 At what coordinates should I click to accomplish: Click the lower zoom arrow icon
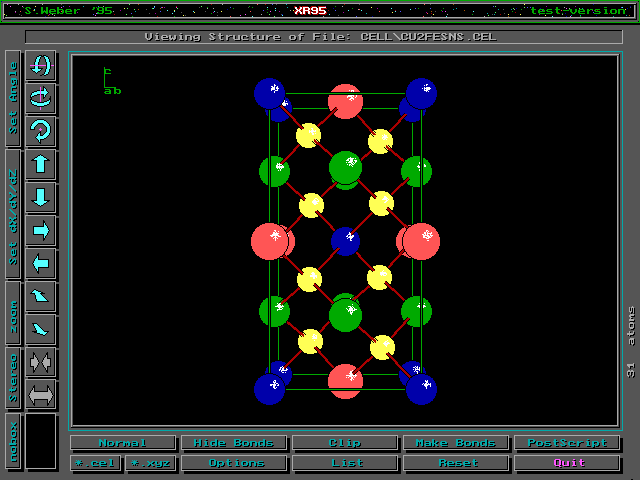40,329
